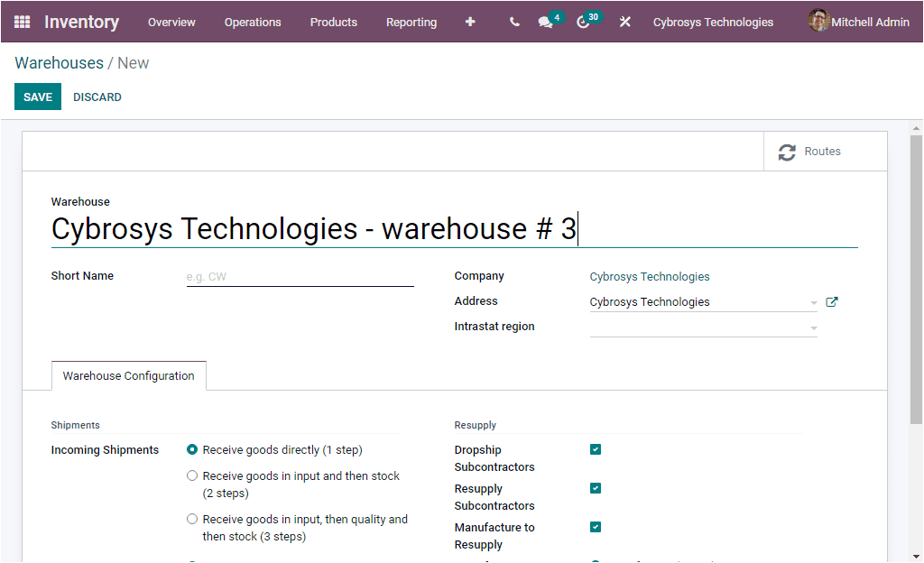924x563 pixels.
Task: Click the phone call icon
Action: pos(513,22)
